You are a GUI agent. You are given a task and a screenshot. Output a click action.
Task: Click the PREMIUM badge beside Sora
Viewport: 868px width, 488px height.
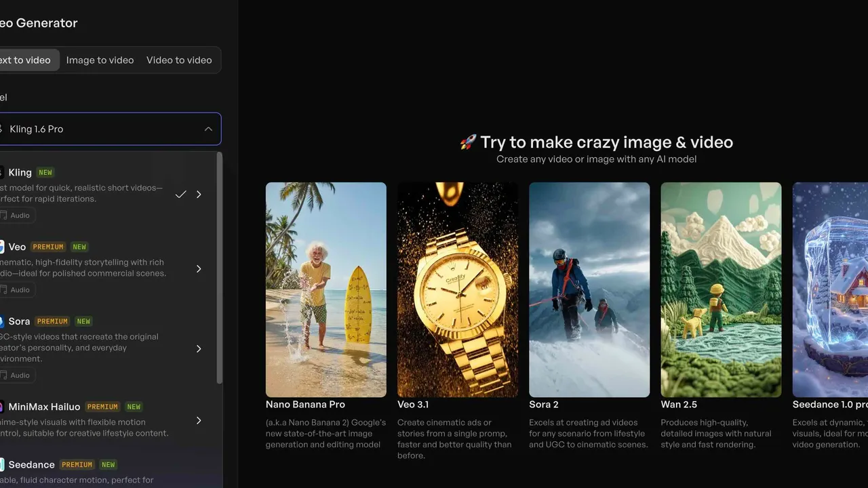point(52,321)
